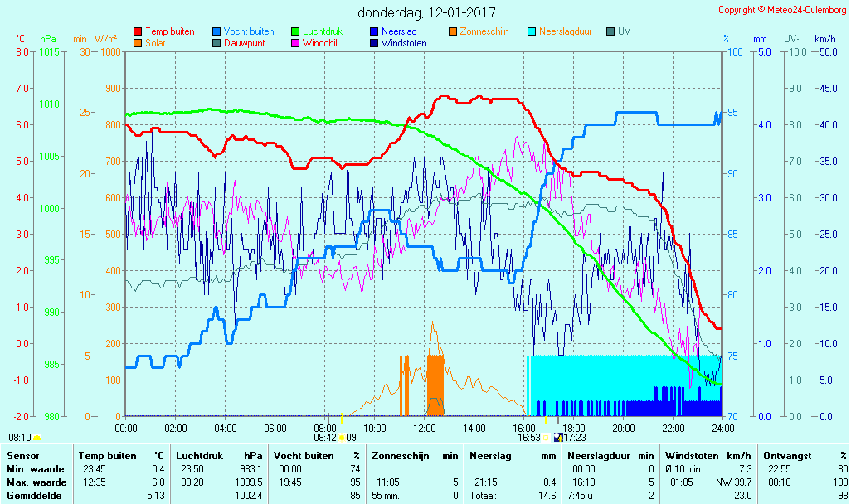851x504 pixels.
Task: Click the navy Windstoten legend square
Action: (374, 43)
